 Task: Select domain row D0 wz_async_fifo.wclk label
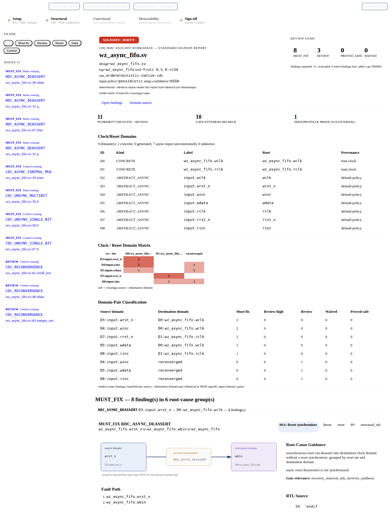pyautogui.click(x=203, y=161)
